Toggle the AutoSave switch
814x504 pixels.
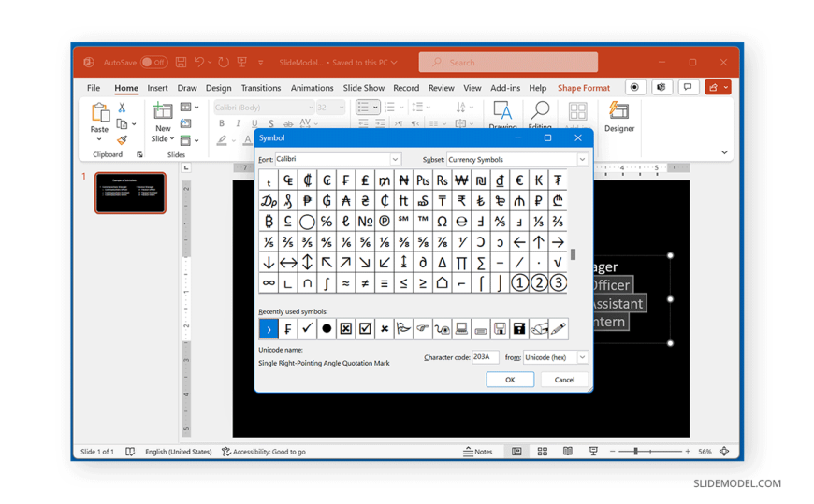point(153,63)
